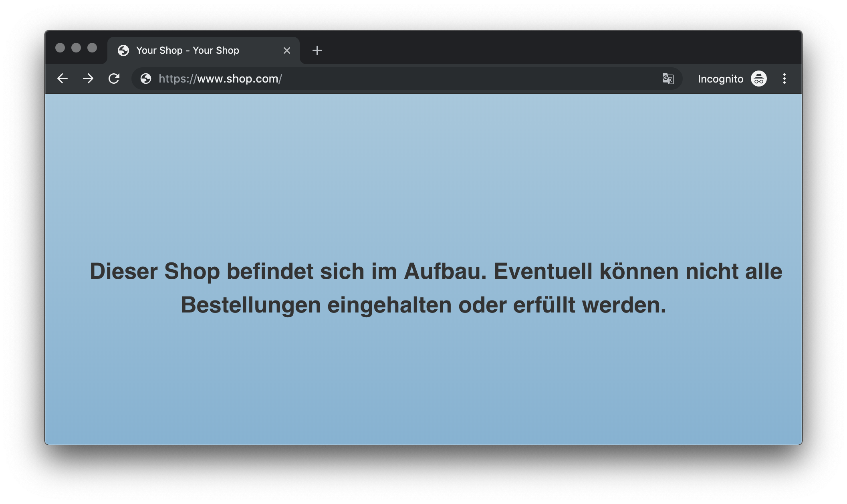
Task: Select the 'https://www.shop.com/' URL
Action: tap(220, 79)
